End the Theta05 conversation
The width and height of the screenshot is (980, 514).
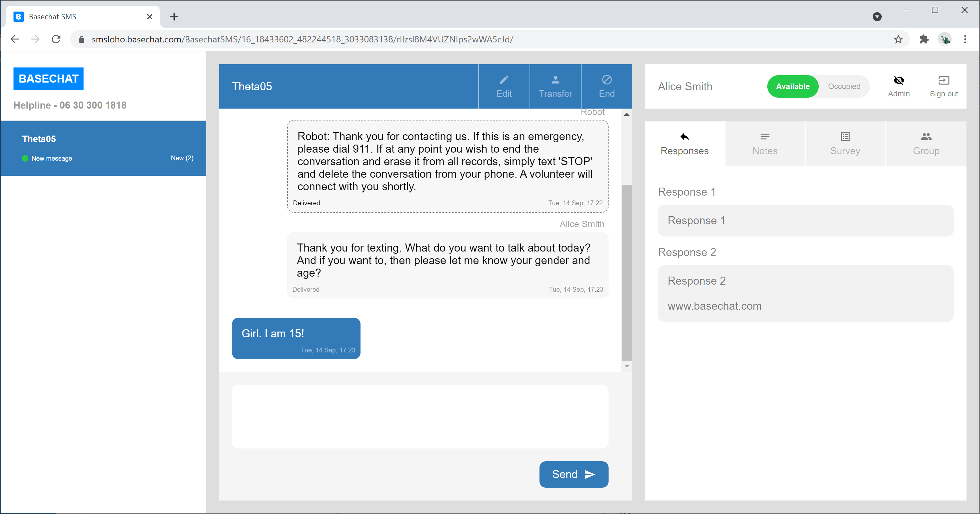point(606,86)
